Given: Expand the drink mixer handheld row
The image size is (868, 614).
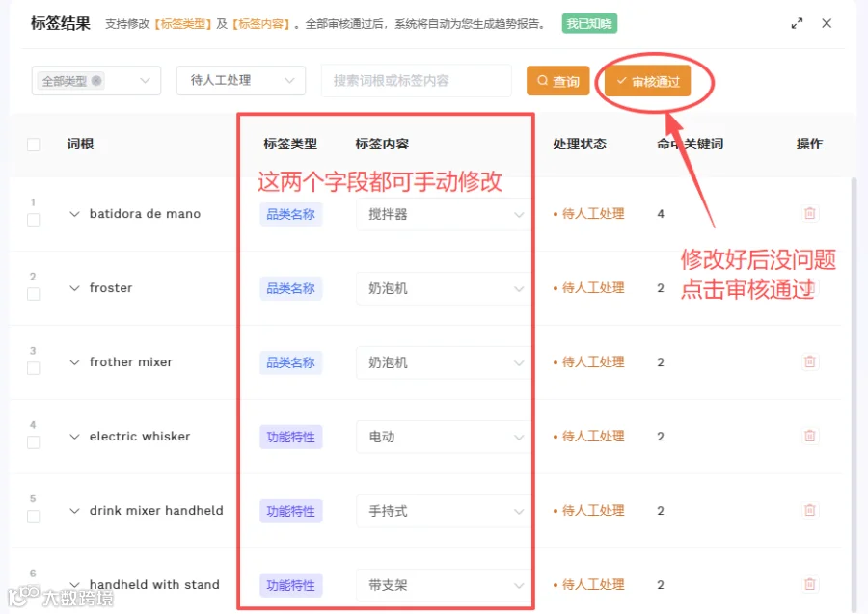Looking at the screenshot, I should [x=74, y=510].
